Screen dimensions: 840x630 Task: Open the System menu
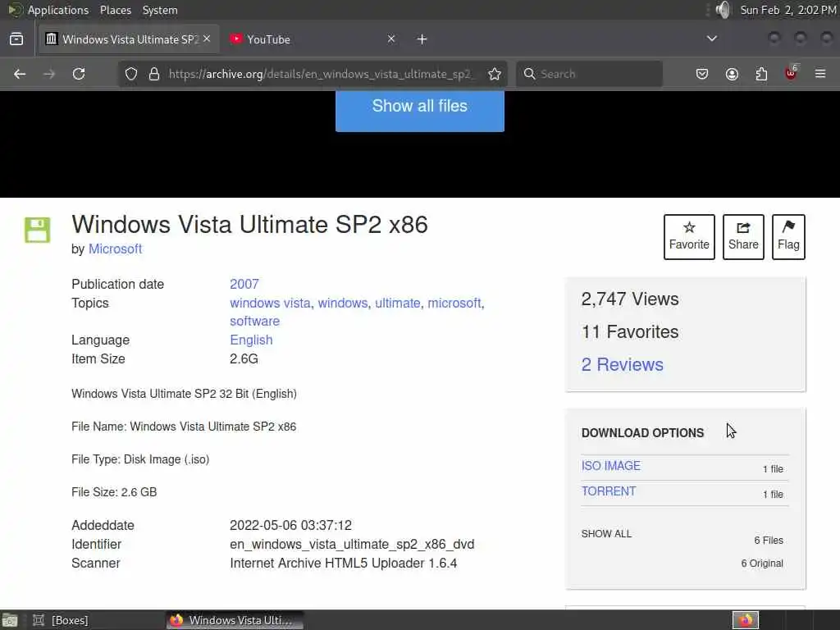point(160,10)
